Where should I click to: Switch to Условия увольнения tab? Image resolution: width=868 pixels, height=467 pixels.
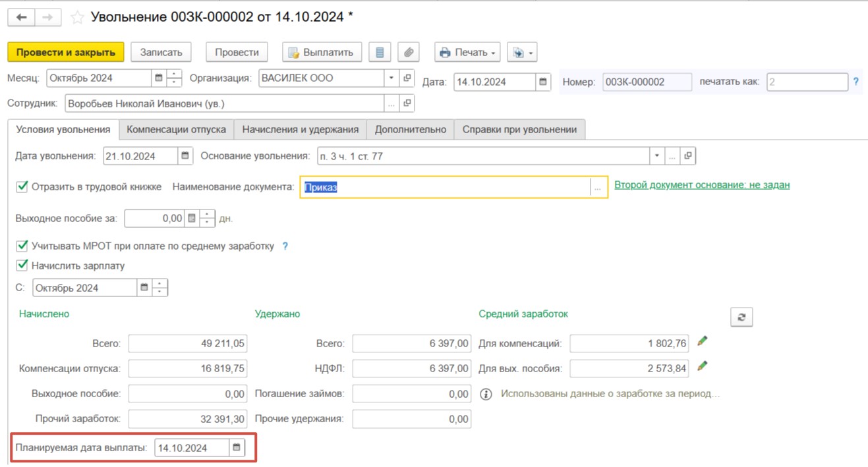[x=63, y=130]
